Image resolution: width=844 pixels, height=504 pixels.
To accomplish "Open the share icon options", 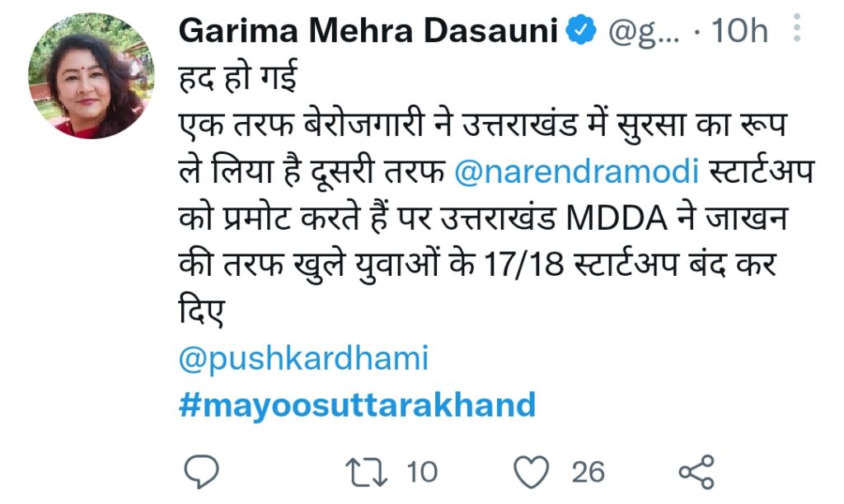I will click(696, 471).
